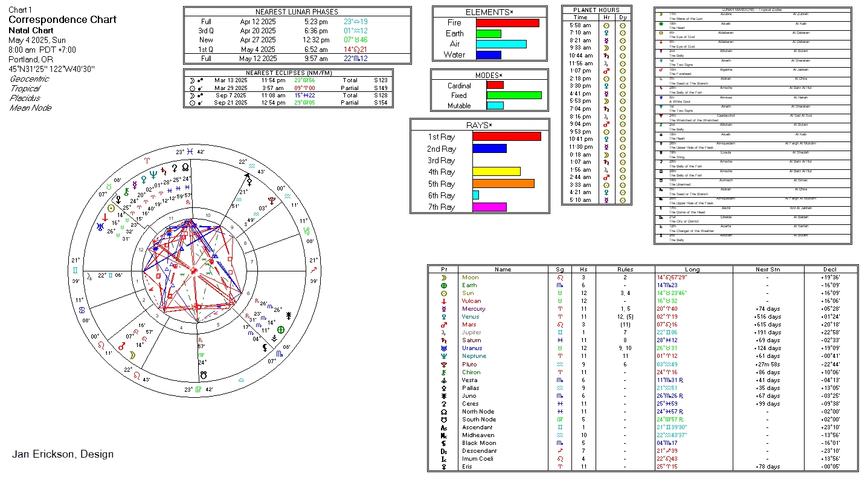Click the Nearest Lunar Phases header
The width and height of the screenshot is (868, 477).
tap(297, 12)
